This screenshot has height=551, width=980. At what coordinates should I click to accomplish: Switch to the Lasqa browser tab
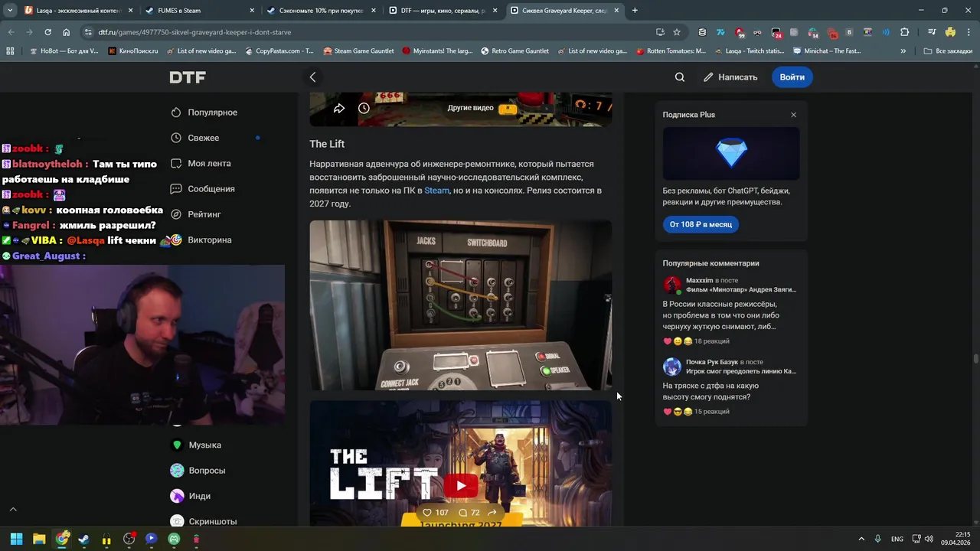[79, 11]
